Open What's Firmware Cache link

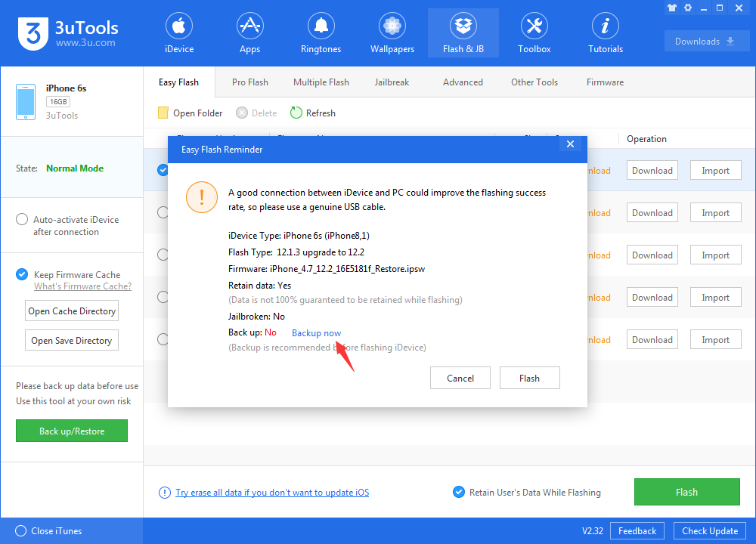point(82,286)
